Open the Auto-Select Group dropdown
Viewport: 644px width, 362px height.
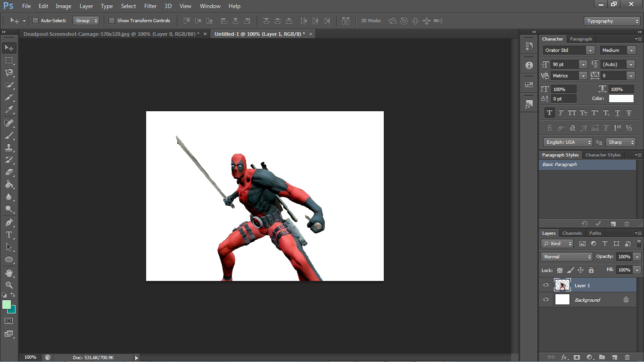[86, 21]
